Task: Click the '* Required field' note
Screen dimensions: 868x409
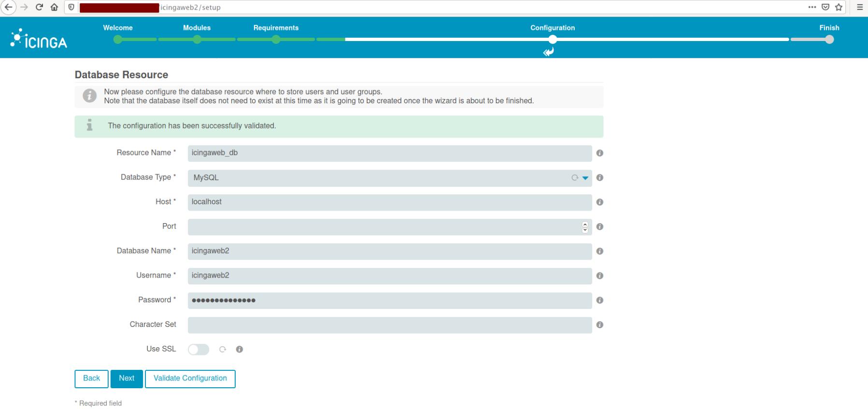Action: (98, 403)
